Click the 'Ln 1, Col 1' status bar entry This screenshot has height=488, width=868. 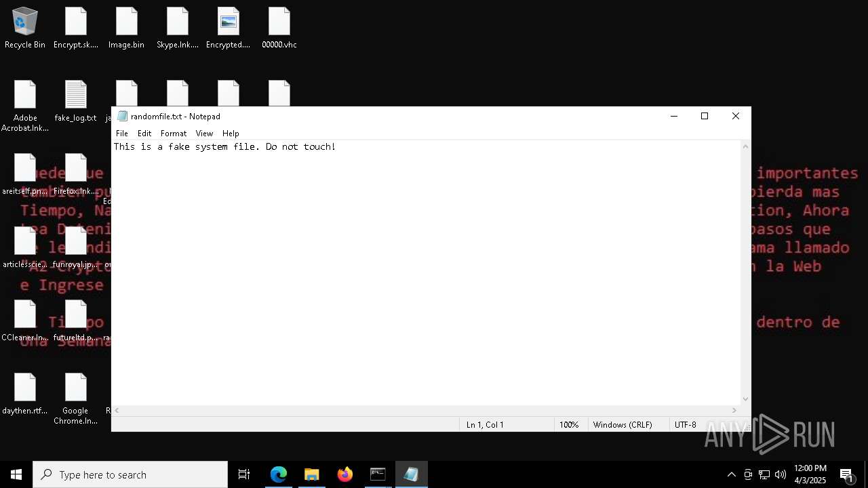click(485, 425)
